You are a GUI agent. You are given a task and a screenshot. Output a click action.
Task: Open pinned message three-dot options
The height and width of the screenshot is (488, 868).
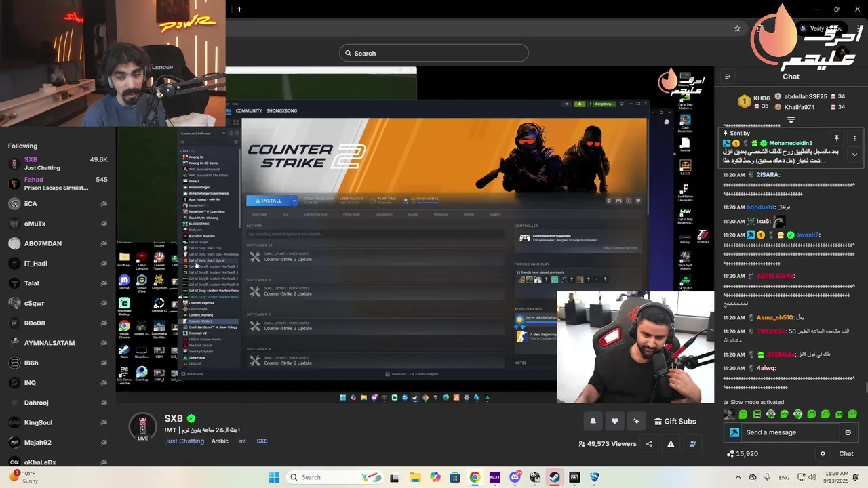(x=854, y=138)
